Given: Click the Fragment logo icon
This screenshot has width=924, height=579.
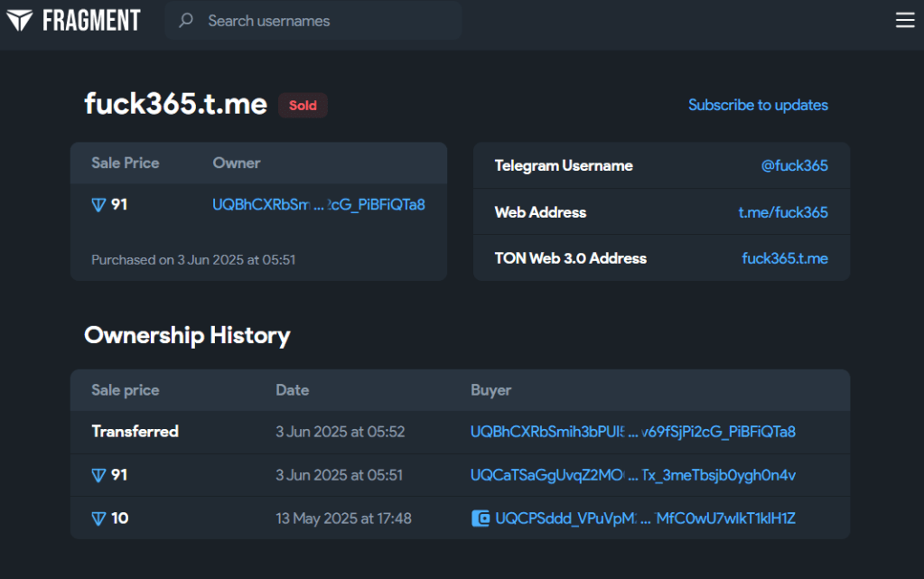Looking at the screenshot, I should (20, 20).
